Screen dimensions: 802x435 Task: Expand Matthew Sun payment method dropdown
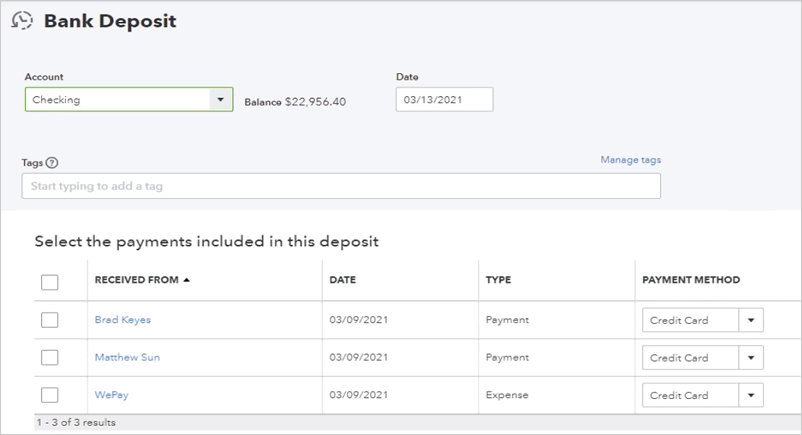pos(750,358)
